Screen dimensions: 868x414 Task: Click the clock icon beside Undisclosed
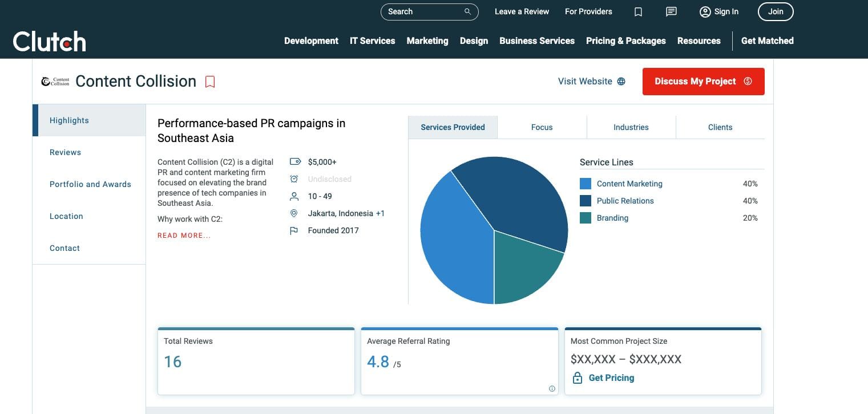point(294,179)
